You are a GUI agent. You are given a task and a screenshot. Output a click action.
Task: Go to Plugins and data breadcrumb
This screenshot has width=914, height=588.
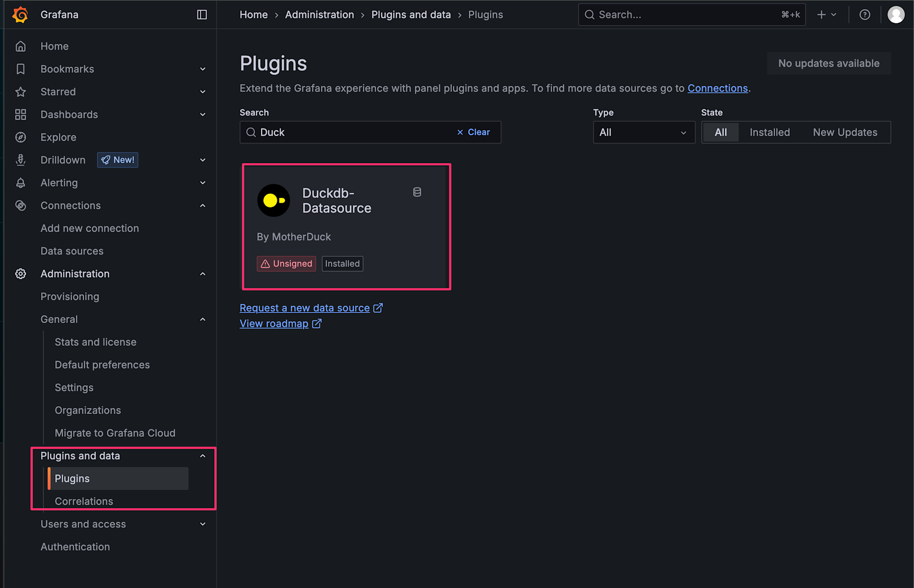pyautogui.click(x=411, y=15)
